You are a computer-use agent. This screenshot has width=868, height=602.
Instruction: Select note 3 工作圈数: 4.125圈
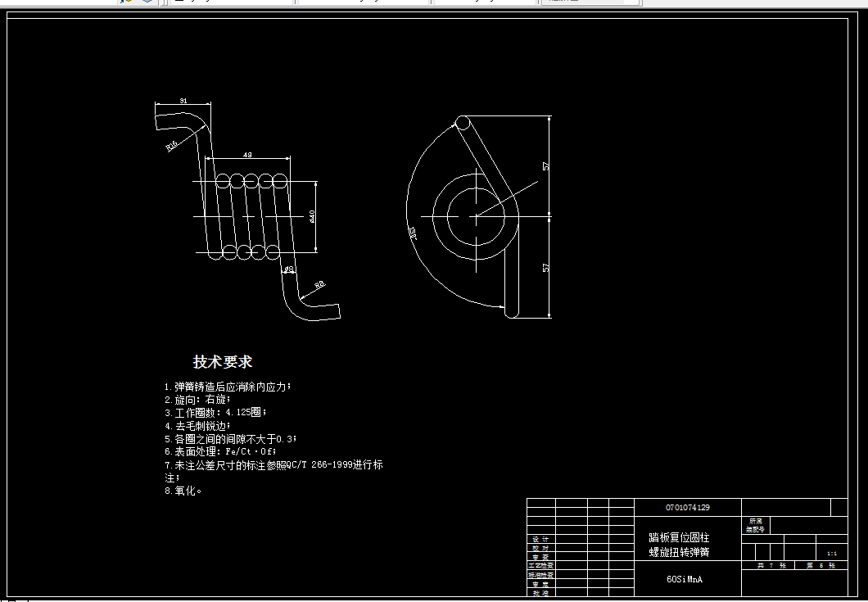coord(216,413)
